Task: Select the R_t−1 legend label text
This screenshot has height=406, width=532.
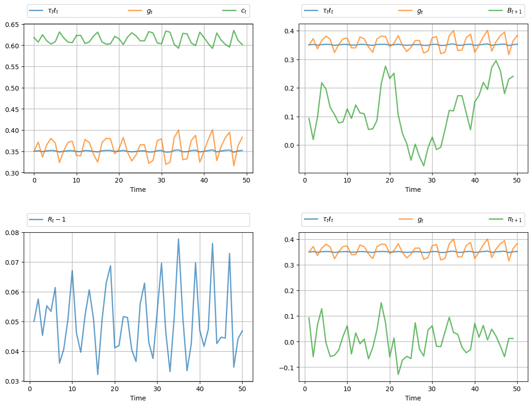Action: click(x=57, y=219)
